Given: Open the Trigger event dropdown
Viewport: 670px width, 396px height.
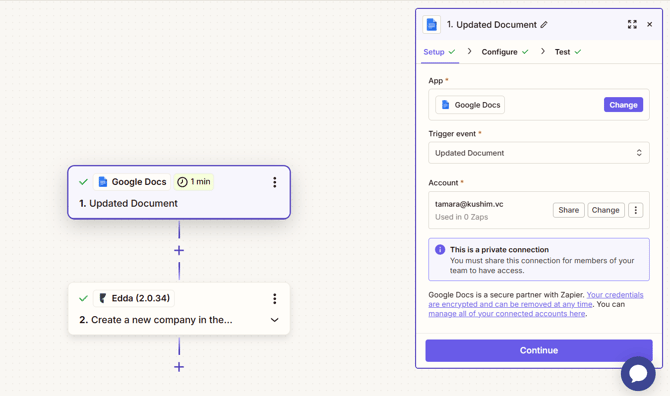Looking at the screenshot, I should [539, 153].
